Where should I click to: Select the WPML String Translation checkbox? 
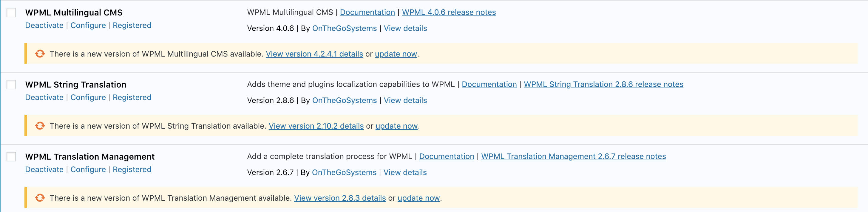point(11,85)
